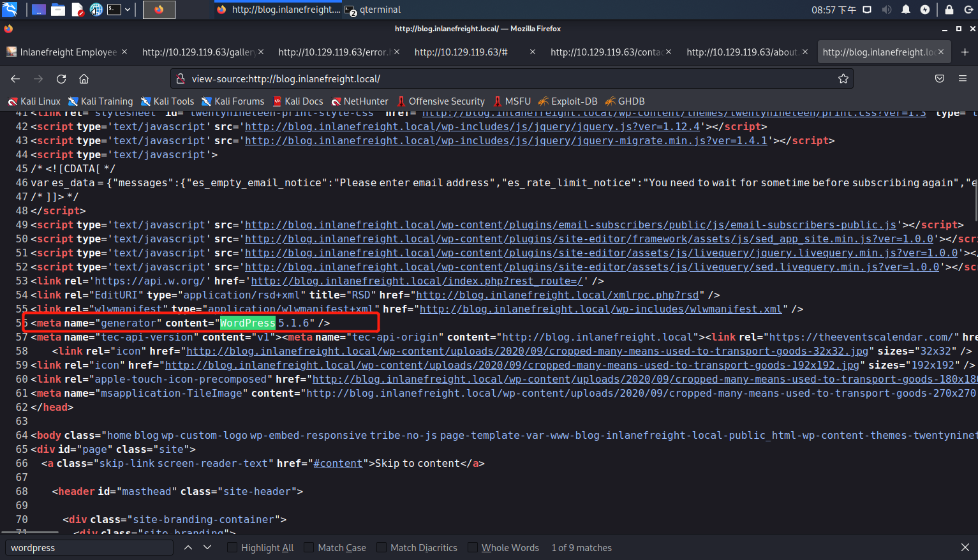Close the 10.129.119.63/contact tab
The width and height of the screenshot is (978, 560).
[669, 52]
